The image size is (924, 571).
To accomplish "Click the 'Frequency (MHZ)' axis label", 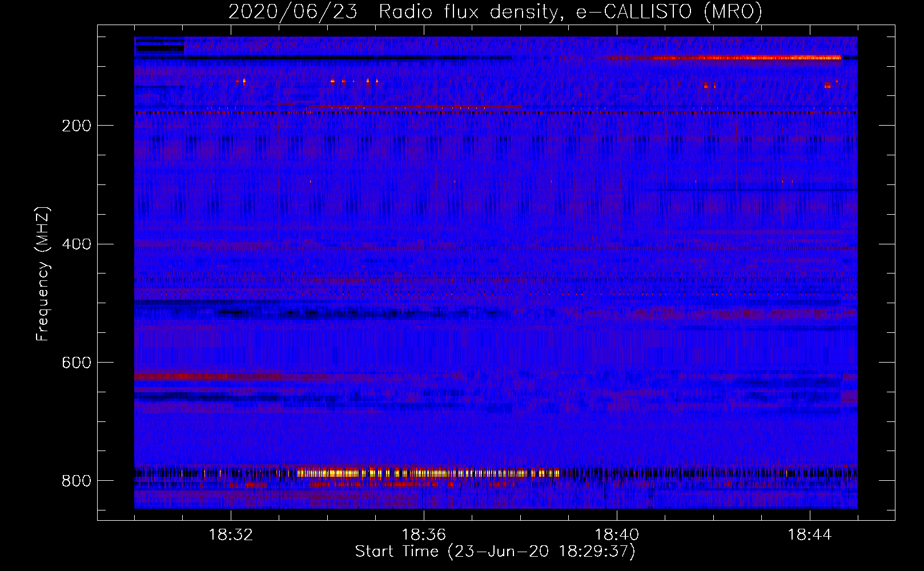I will (x=43, y=274).
